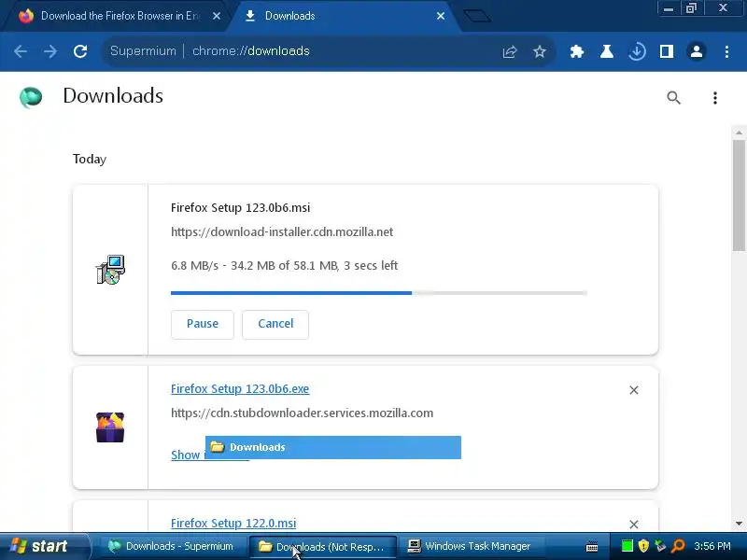747x560 pixels.
Task: Remove Firefox Setup 123.0b6.exe from the list
Action: [634, 390]
